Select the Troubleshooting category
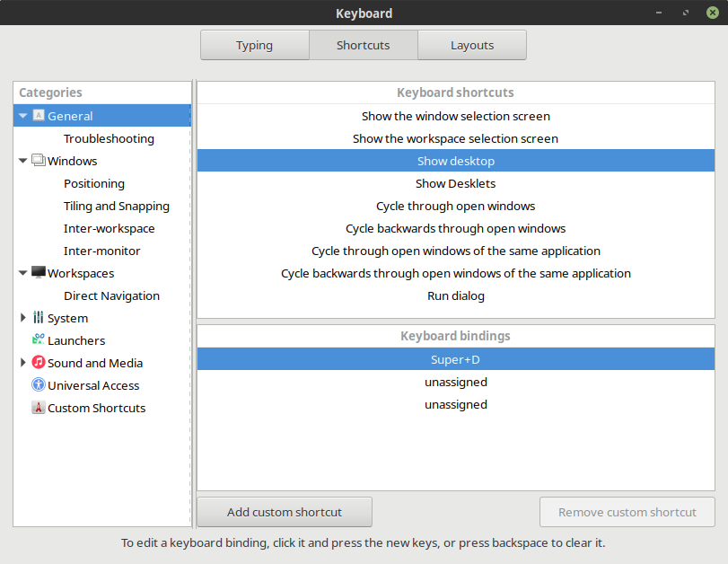728x564 pixels. pyautogui.click(x=109, y=138)
